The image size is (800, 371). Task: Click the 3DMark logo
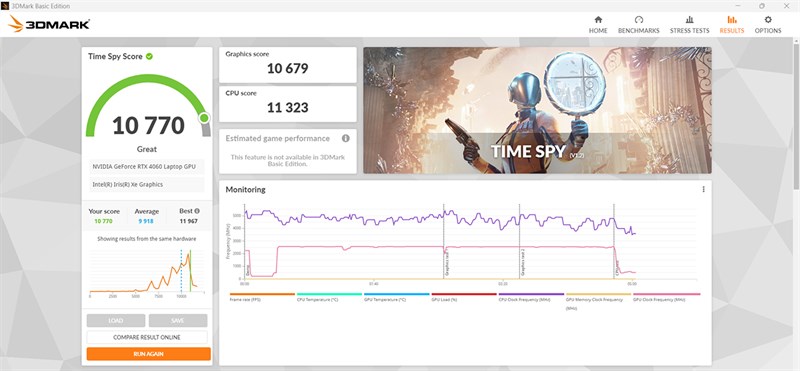click(x=49, y=23)
